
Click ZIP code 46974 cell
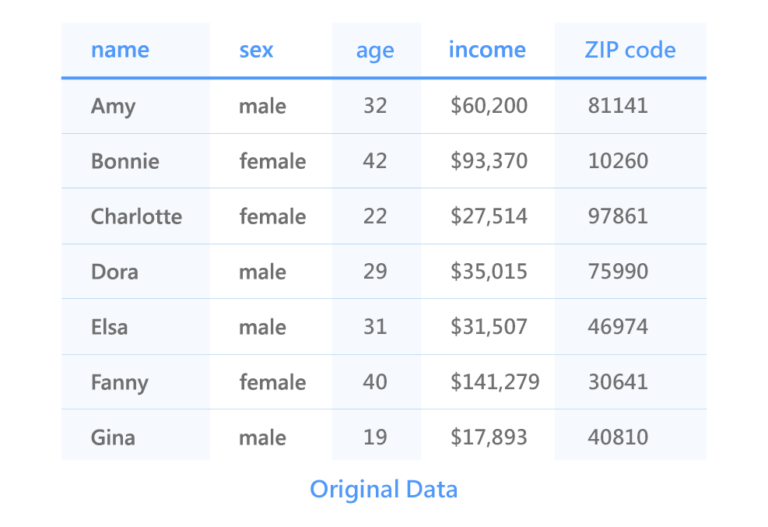[618, 327]
